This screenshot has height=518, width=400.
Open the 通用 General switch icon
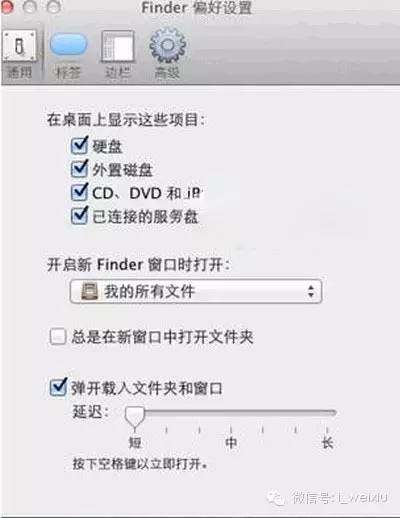pos(19,46)
